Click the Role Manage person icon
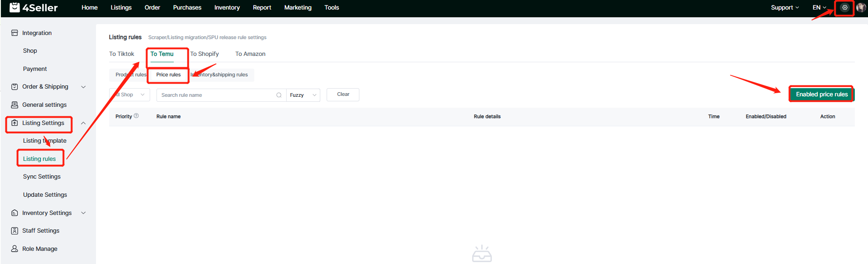 15,249
